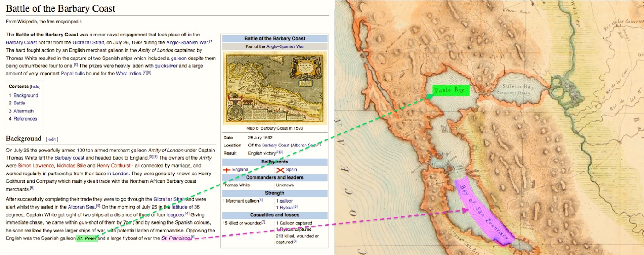Open the 1590 Barbary Coast map thumbnail
Image resolution: width=644 pixels, height=255 pixels.
[x=274, y=88]
